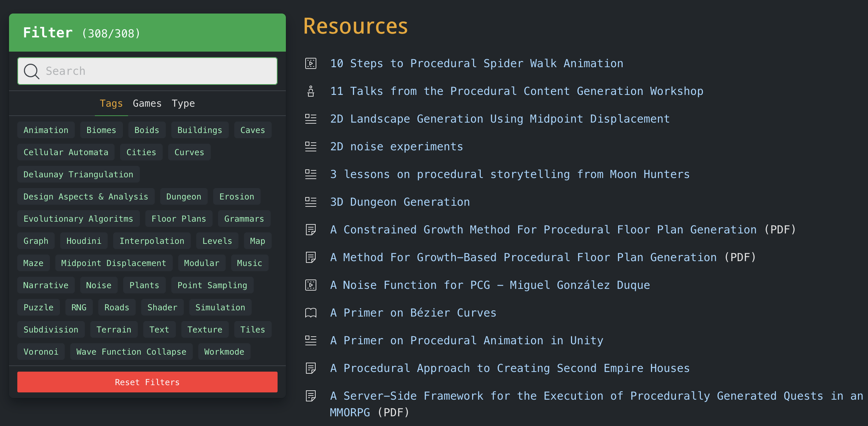Open 10 Steps to Procedural Spider Walk Animation
Image resolution: width=868 pixels, height=426 pixels.
pyautogui.click(x=477, y=63)
